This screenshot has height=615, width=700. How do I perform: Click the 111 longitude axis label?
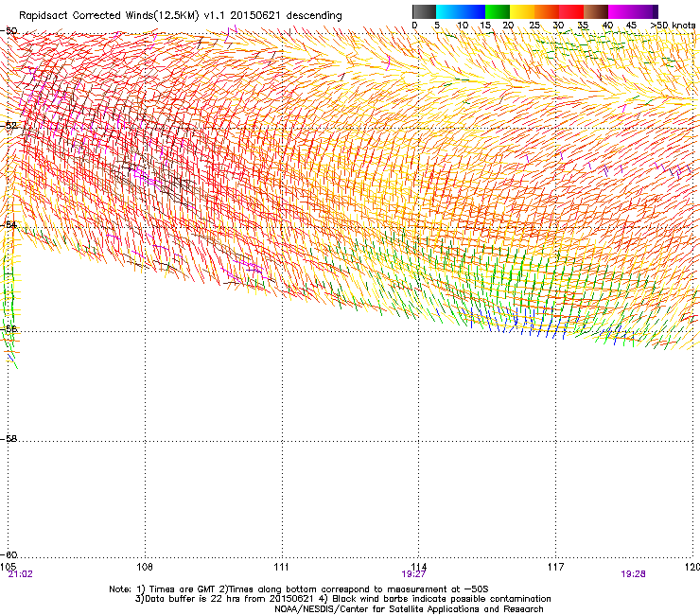pyautogui.click(x=281, y=567)
